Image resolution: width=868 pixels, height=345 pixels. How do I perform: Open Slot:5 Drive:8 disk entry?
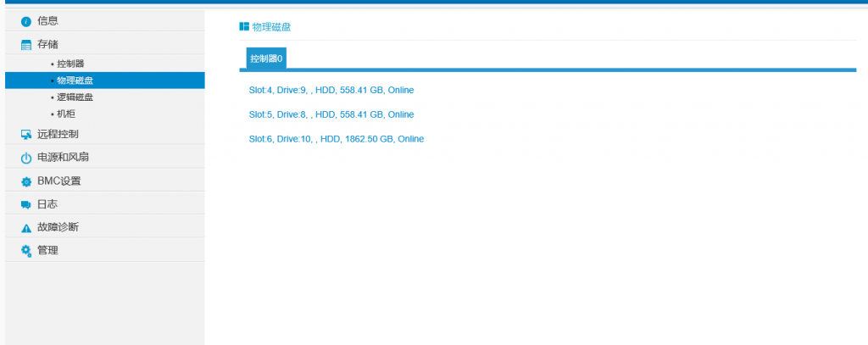[x=331, y=114]
